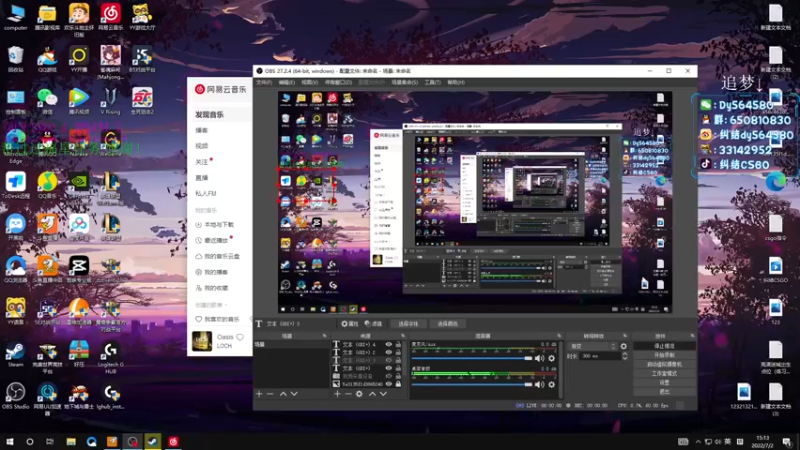Open Steam desktop shortcut
The width and height of the screenshot is (800, 450).
pyautogui.click(x=15, y=354)
